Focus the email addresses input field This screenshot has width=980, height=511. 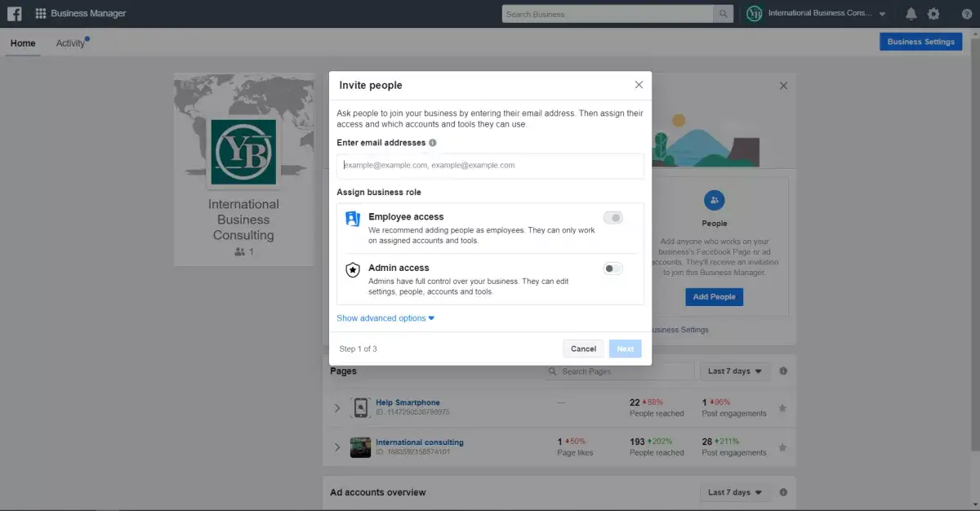click(x=490, y=166)
